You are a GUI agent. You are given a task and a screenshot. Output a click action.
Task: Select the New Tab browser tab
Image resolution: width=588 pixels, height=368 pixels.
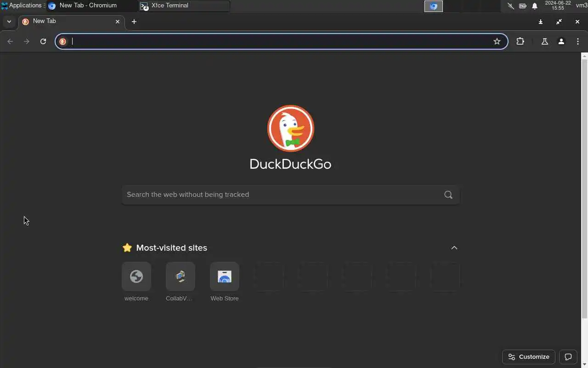tap(71, 22)
